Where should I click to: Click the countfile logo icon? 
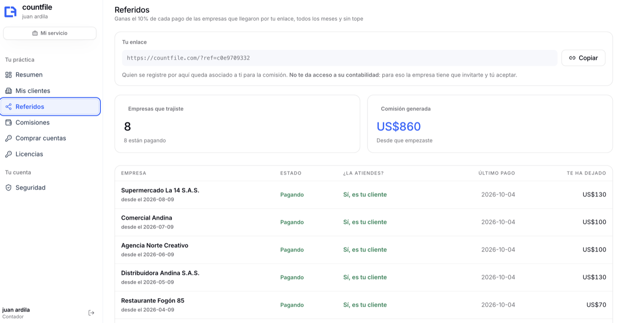(10, 12)
